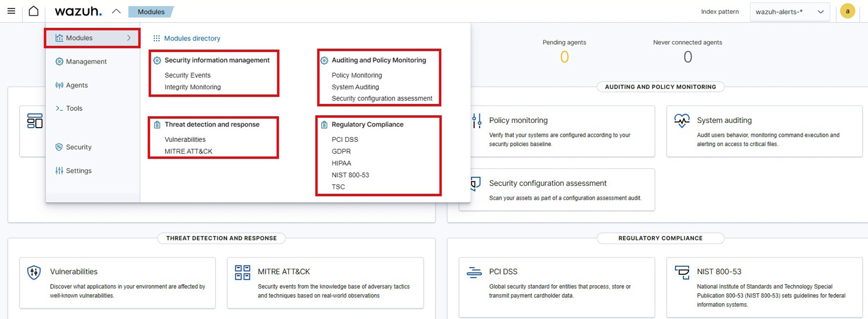
Task: Click the System auditing heartbeat icon
Action: [682, 121]
